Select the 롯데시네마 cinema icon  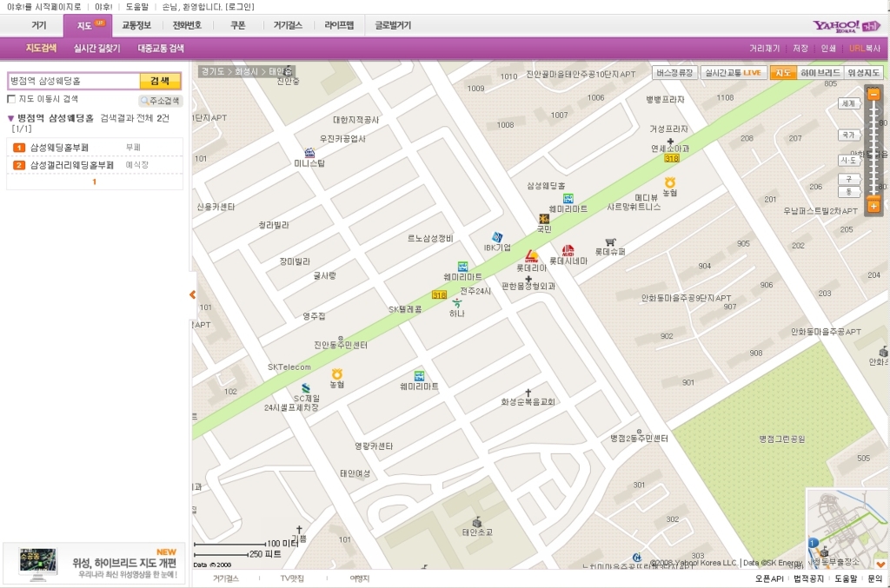pos(568,250)
